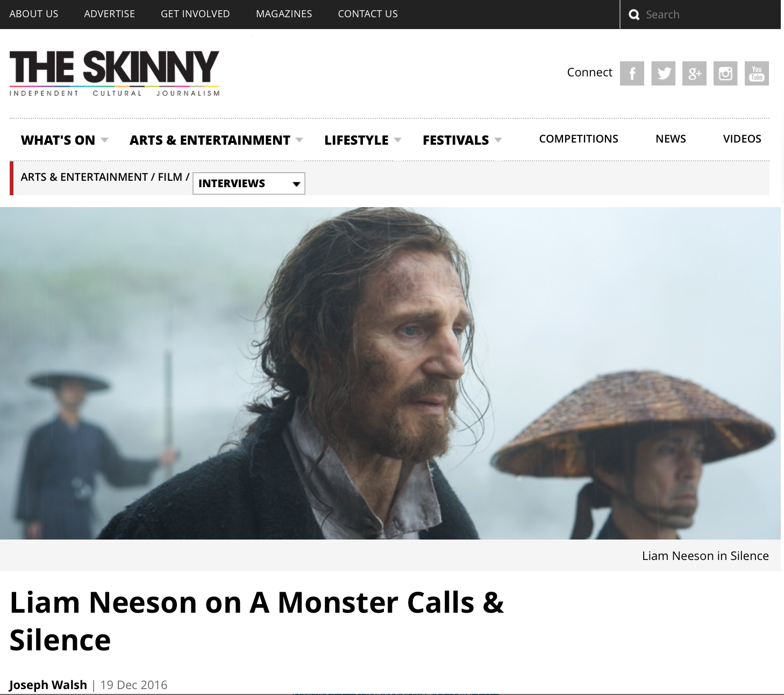This screenshot has height=695, width=784.
Task: Open the Google Plus icon
Action: point(694,73)
